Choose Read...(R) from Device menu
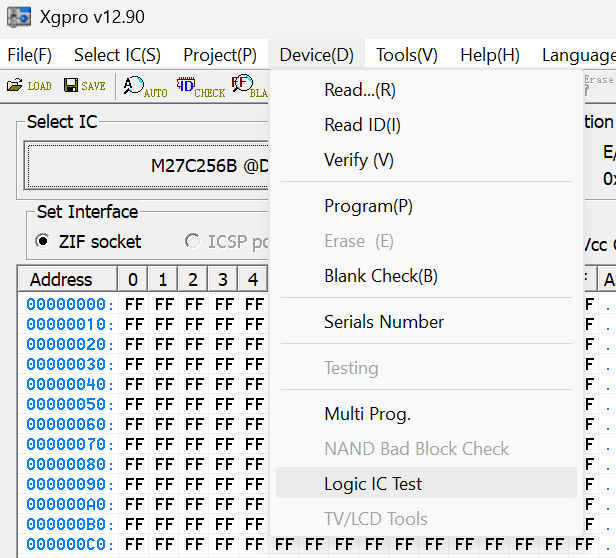This screenshot has width=616, height=558. pyautogui.click(x=426, y=90)
